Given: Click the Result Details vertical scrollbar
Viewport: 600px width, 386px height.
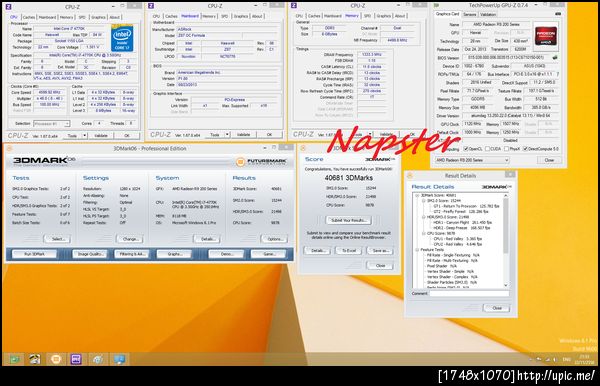Looking at the screenshot, I should coord(506,240).
